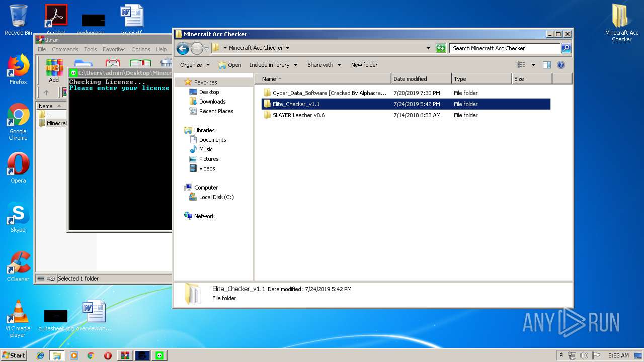Image resolution: width=644 pixels, height=362 pixels.
Task: Click the search magnifier icon in Explorer
Action: [566, 48]
